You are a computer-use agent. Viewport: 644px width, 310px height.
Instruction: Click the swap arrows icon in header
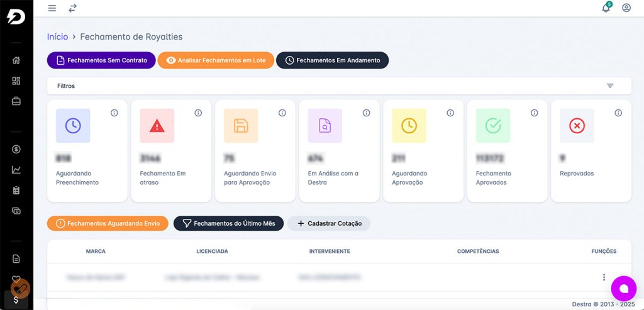pos(73,8)
